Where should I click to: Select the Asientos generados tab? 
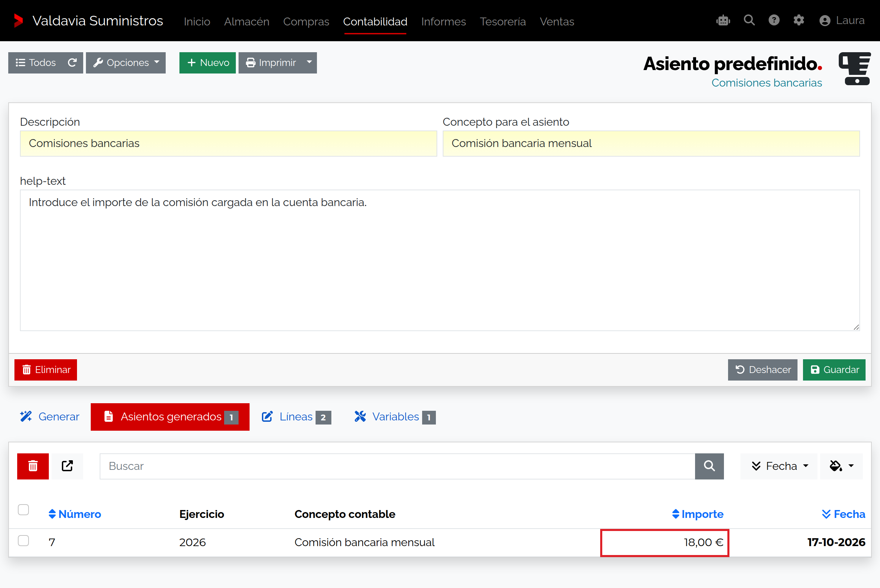pyautogui.click(x=170, y=417)
